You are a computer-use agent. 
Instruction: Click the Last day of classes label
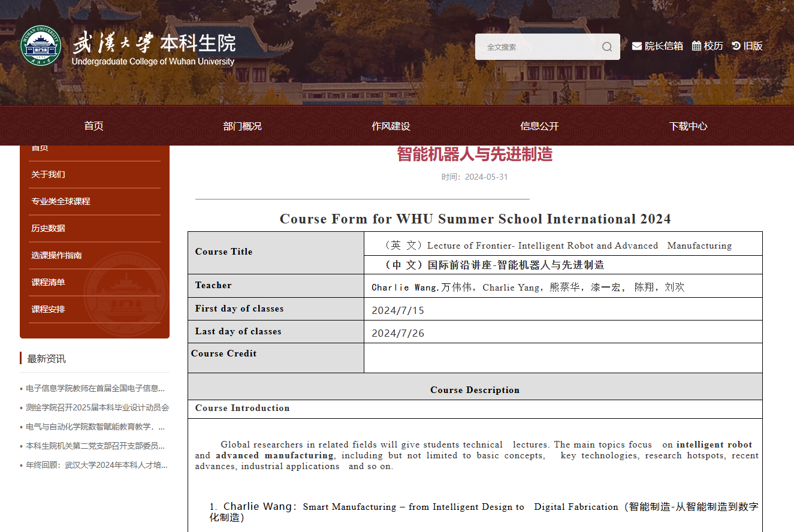tap(238, 331)
